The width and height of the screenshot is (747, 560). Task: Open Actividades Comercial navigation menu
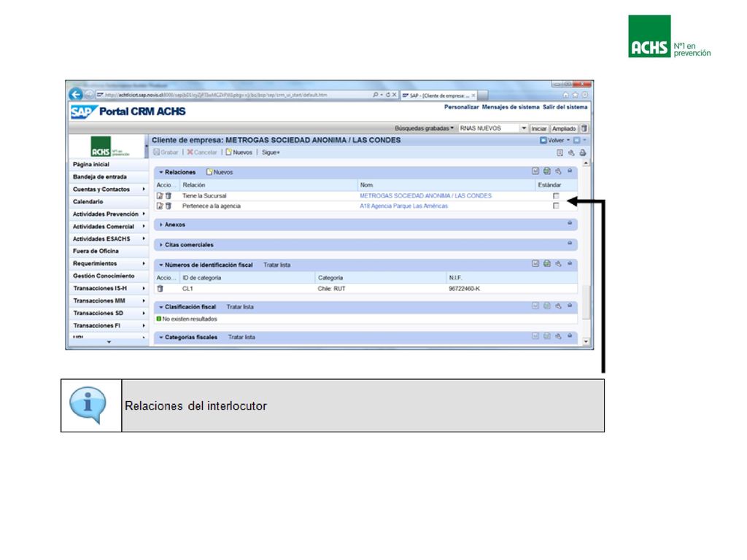tap(109, 227)
